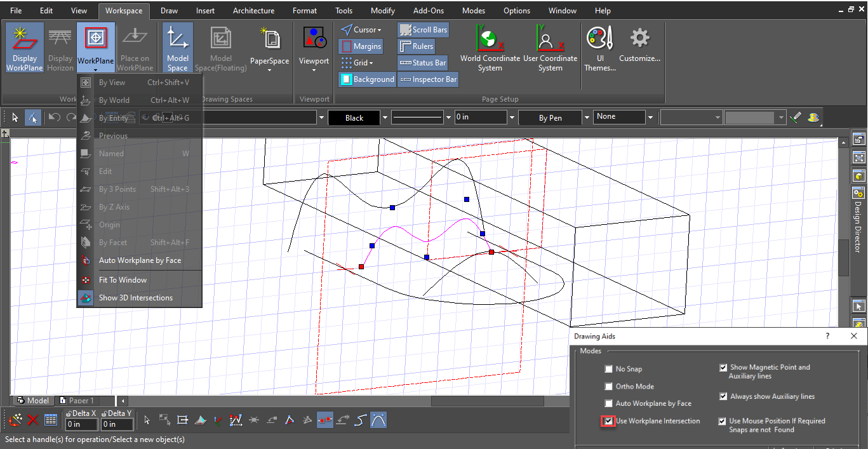
Task: Click the Black pen color swatch
Action: coord(354,117)
